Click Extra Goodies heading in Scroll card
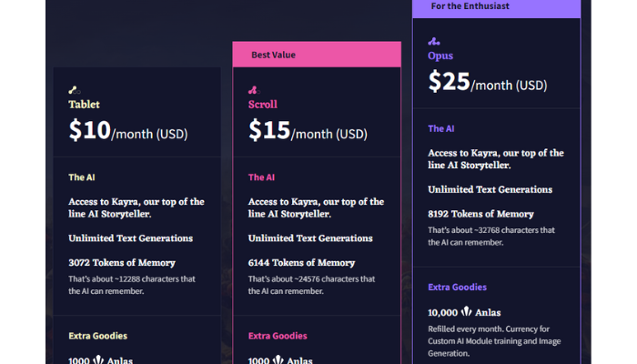This screenshot has width=637, height=364. click(x=278, y=336)
